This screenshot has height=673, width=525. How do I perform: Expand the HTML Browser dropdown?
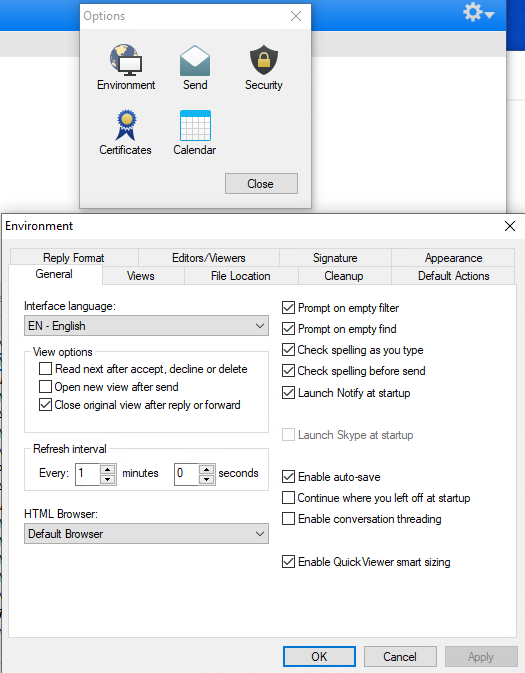146,534
